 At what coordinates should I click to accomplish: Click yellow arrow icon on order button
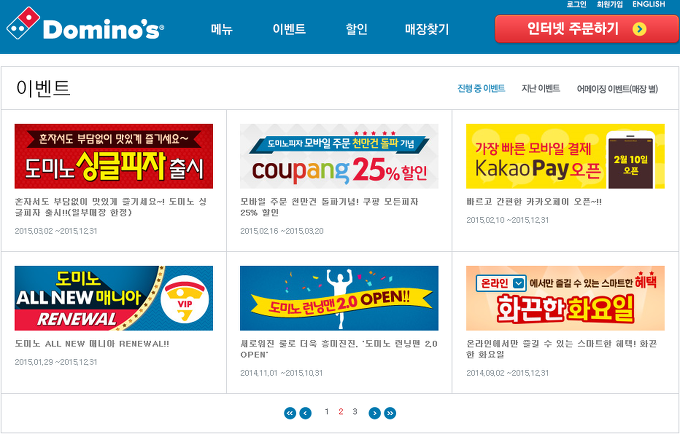point(639,29)
